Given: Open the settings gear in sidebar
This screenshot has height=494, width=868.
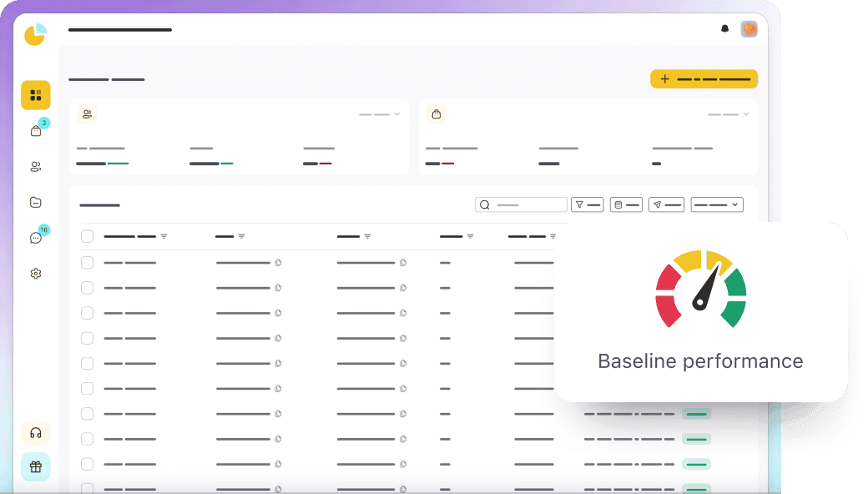Looking at the screenshot, I should 36,274.
